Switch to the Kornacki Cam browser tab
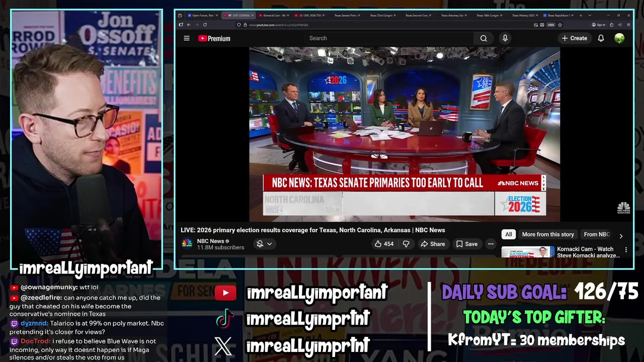644x362 pixels. pyautogui.click(x=274, y=16)
